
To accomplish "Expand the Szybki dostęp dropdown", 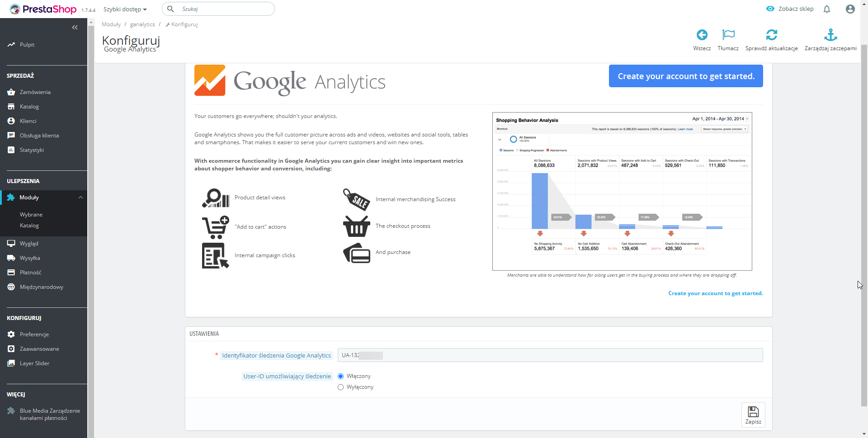I will (125, 9).
